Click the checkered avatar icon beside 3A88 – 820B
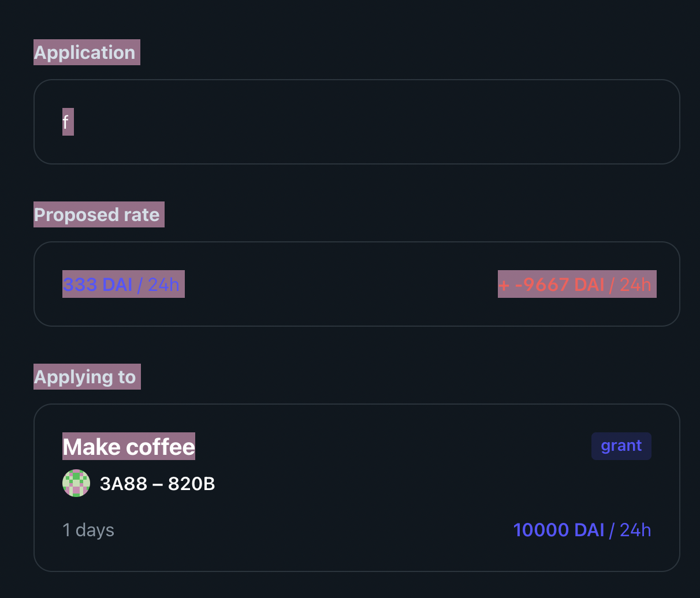Image resolution: width=700 pixels, height=598 pixels. 76,483
